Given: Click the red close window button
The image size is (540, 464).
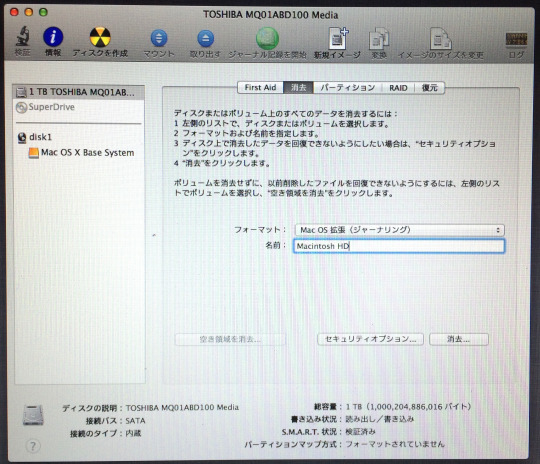Looking at the screenshot, I should (x=14, y=12).
